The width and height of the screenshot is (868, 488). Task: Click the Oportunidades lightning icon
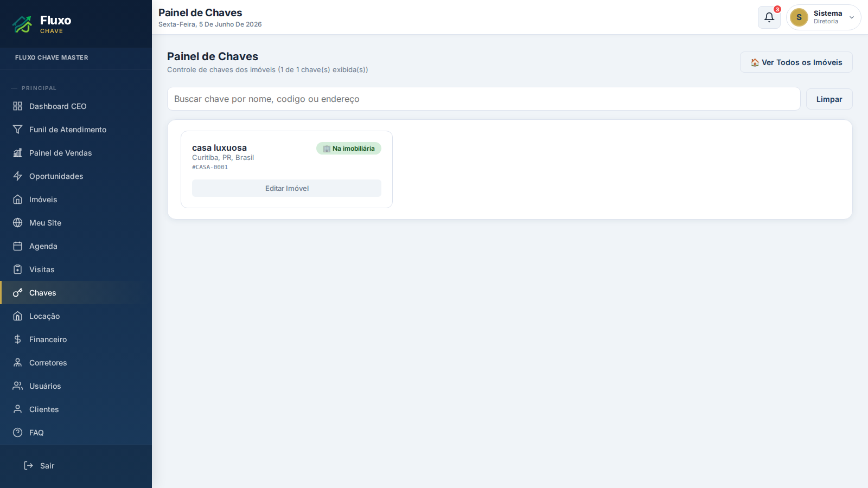tap(18, 176)
